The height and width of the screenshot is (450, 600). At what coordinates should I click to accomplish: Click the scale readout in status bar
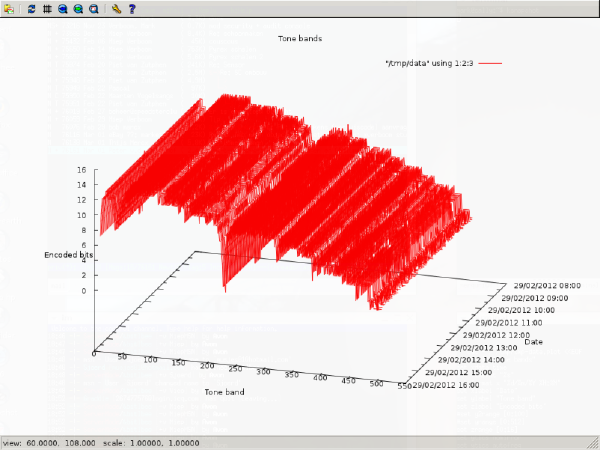pos(151,443)
